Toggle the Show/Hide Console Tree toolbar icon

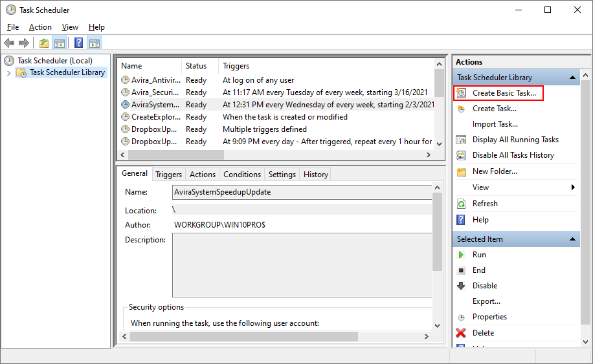click(60, 43)
